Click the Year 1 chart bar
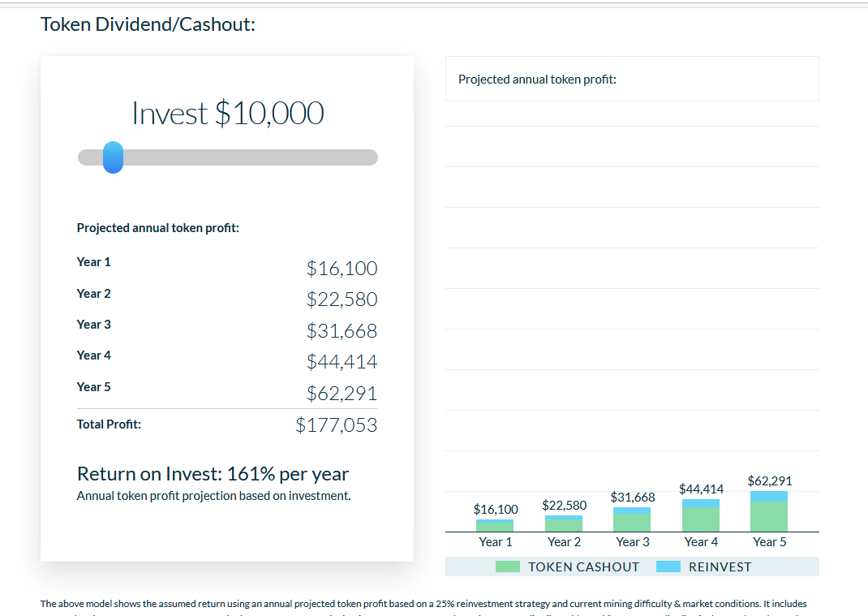 point(495,526)
